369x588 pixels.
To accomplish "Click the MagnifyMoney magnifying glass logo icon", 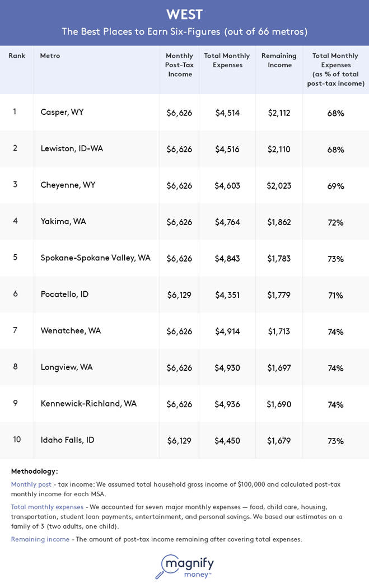I will pyautogui.click(x=165, y=566).
